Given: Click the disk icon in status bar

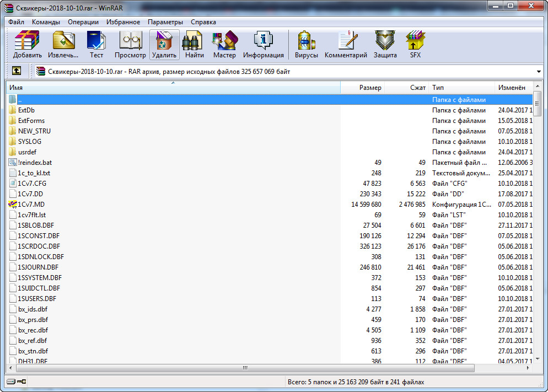Looking at the screenshot, I should click(11, 382).
